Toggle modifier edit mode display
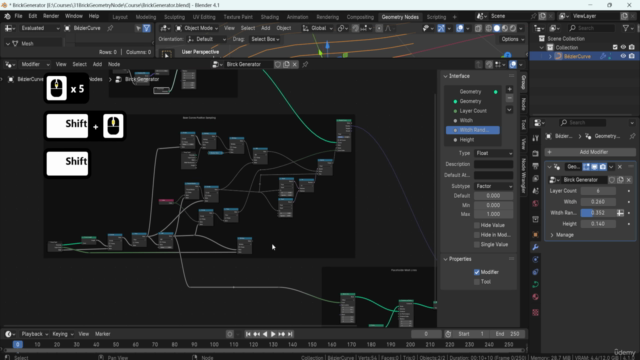This screenshot has height=360, width=640. (x=587, y=167)
